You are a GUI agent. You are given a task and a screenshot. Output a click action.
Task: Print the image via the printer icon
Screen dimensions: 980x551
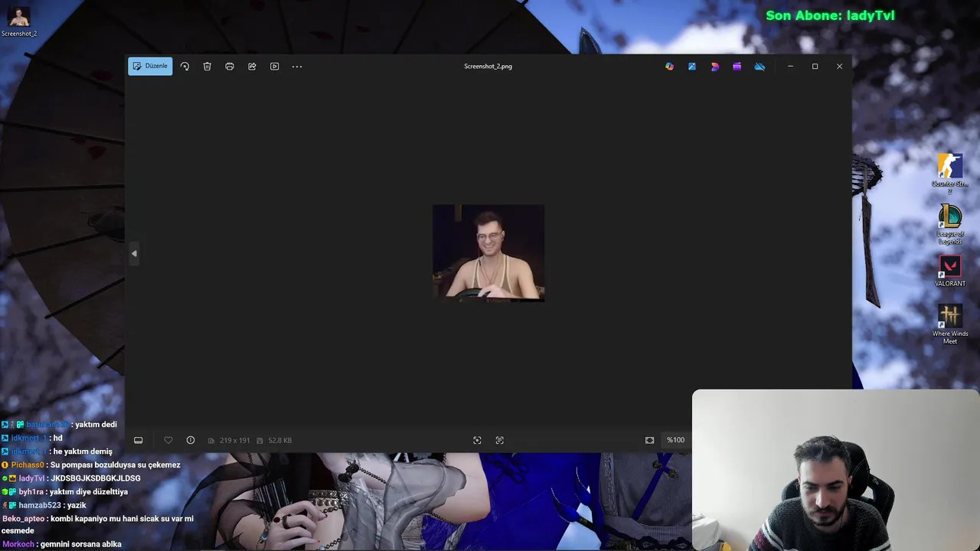[x=229, y=67]
